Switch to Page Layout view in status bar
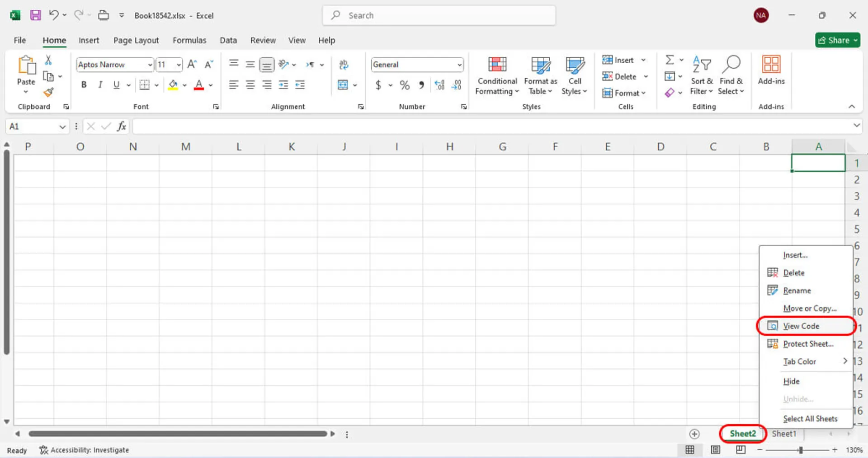 715,450
